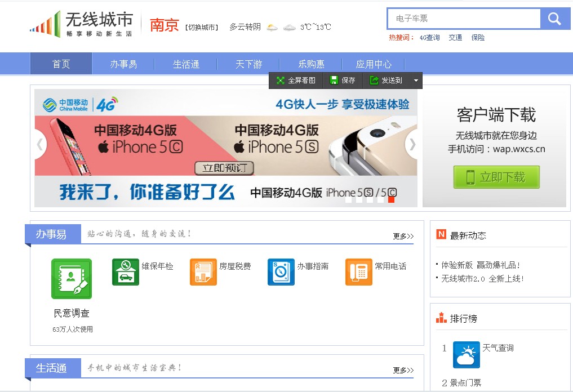The height and width of the screenshot is (392, 573).
Task: Click the 立即预订 banner button
Action: pos(224,168)
